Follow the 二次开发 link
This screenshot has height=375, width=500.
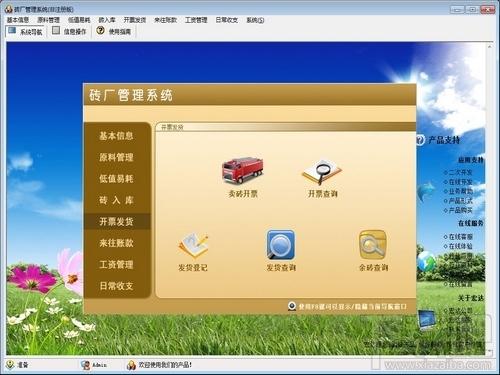pos(460,172)
